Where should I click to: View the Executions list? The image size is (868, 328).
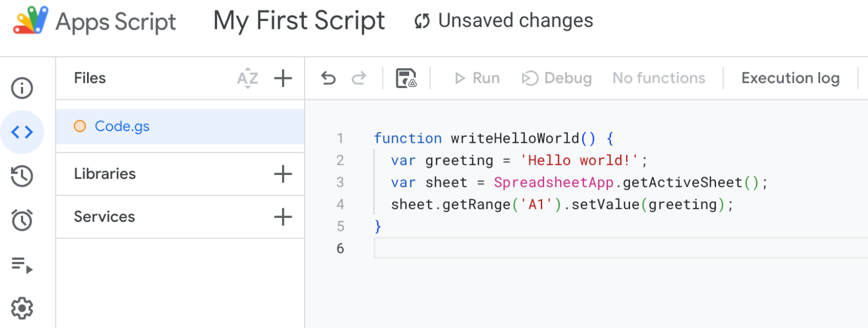(23, 264)
